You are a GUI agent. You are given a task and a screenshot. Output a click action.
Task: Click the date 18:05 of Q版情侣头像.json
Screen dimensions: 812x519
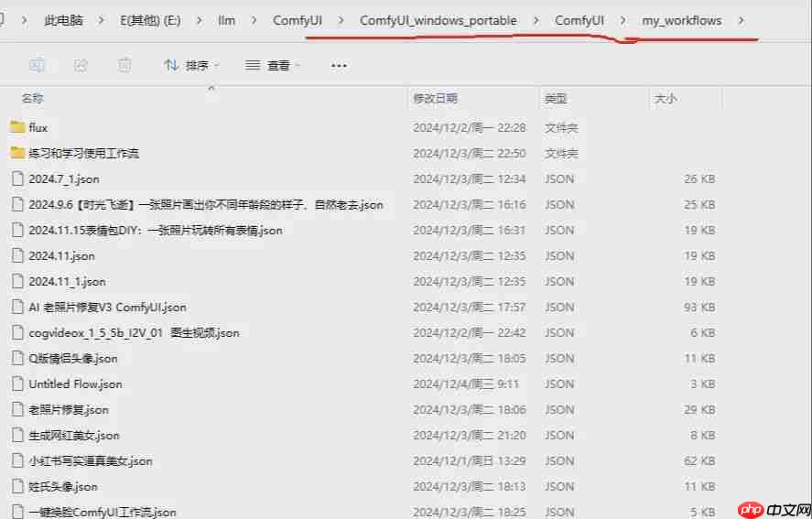coord(470,358)
